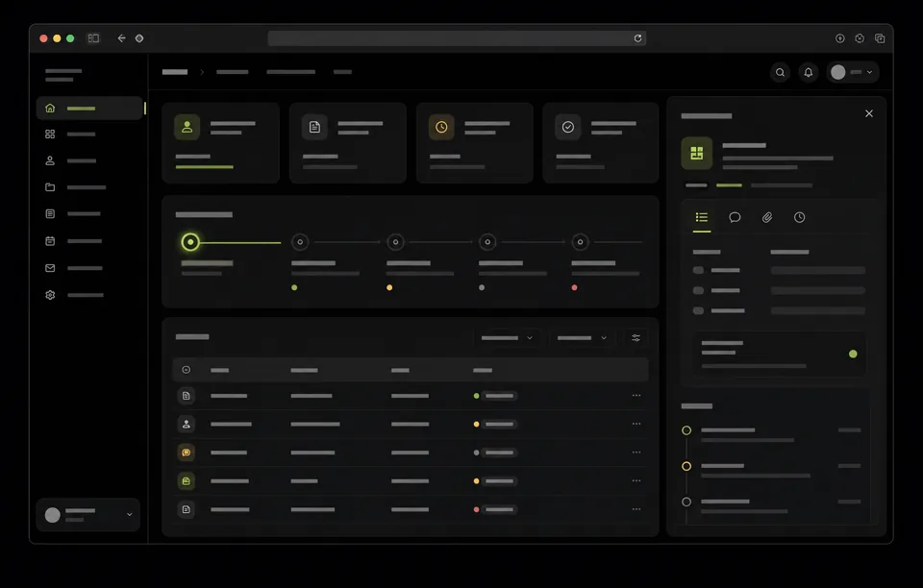Click the orange chat icon in third table row
923x588 pixels.
pyautogui.click(x=186, y=453)
